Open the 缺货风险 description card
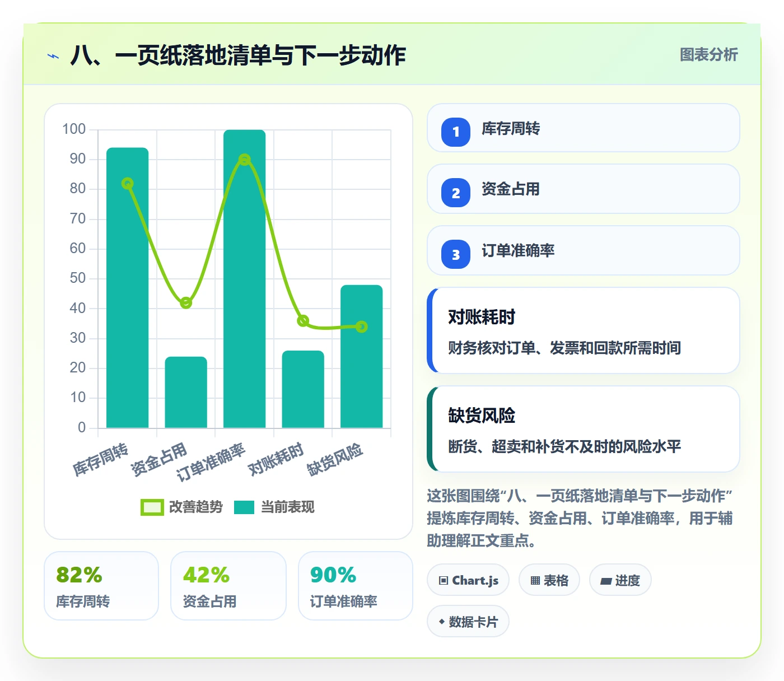The width and height of the screenshot is (784, 681). 584,429
